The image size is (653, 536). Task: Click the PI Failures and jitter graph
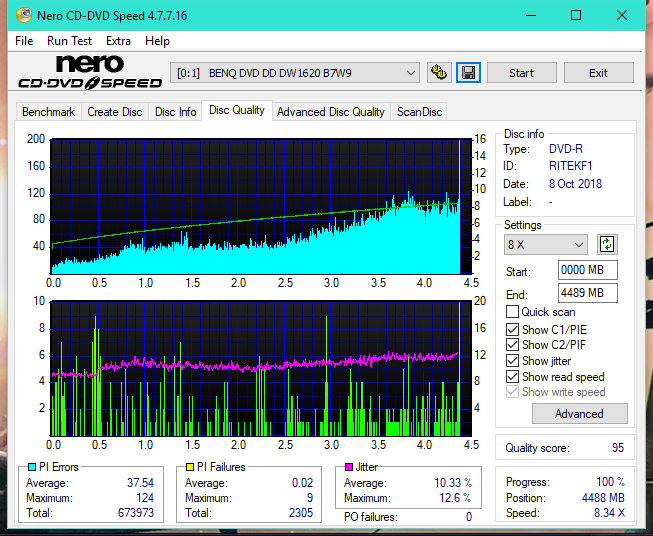click(x=261, y=369)
